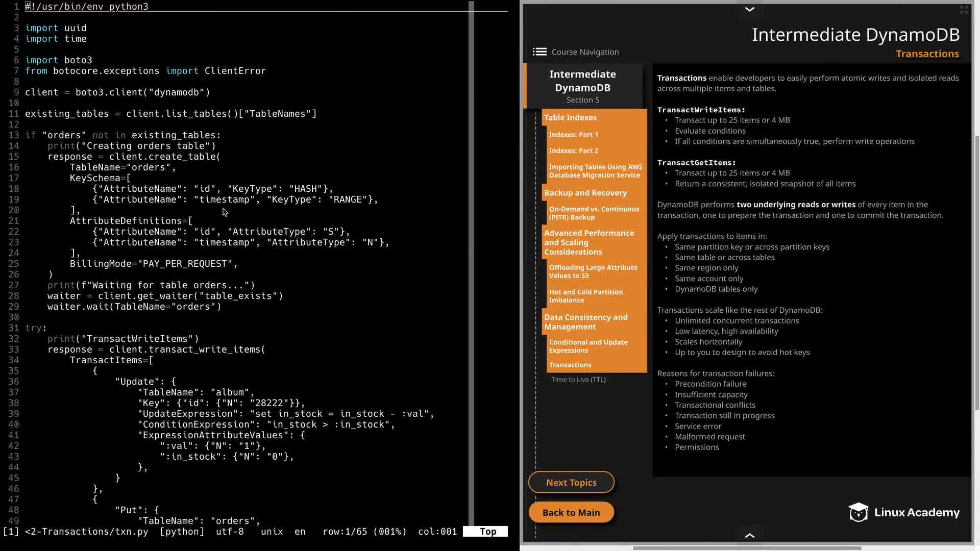Screen dimensions: 980x551
Task: Open Conditional and Update Expressions lesson
Action: tap(588, 346)
